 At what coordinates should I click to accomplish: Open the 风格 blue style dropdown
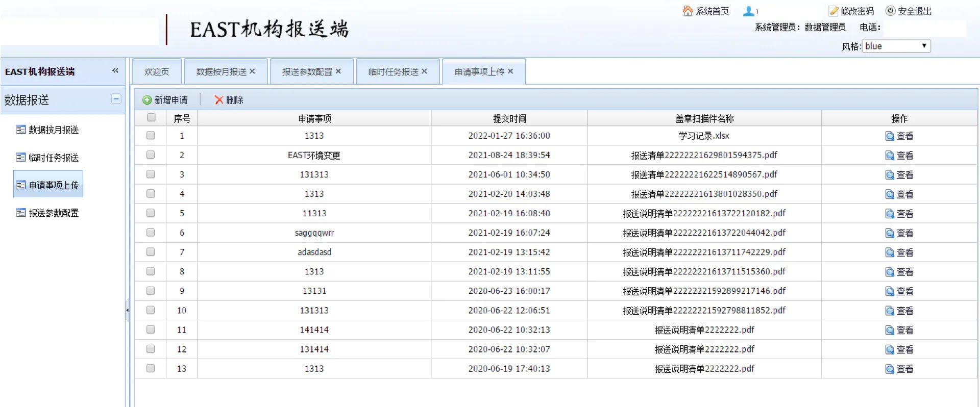click(896, 46)
